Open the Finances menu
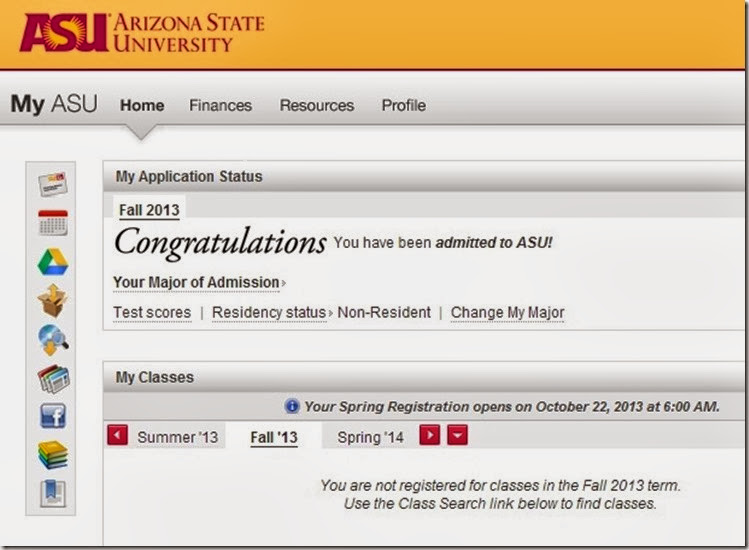This screenshot has width=749, height=550. click(220, 105)
